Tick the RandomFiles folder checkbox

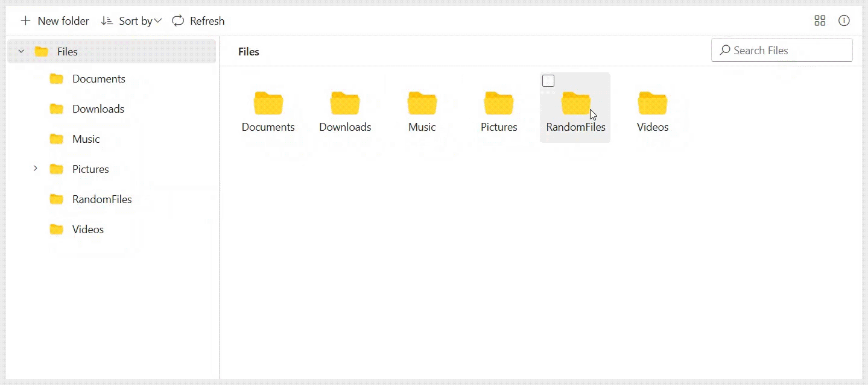coord(548,81)
